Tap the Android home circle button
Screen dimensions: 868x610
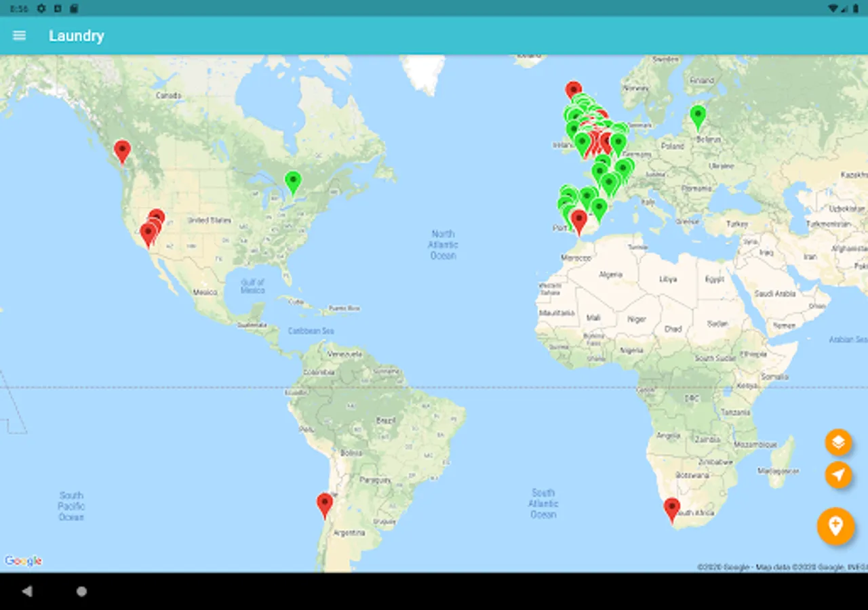pos(81,592)
